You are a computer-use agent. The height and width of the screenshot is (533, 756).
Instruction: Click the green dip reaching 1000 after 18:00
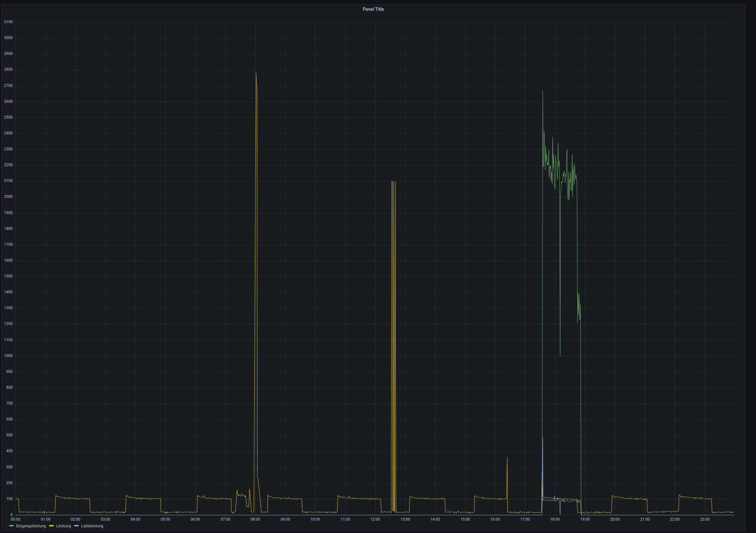[x=560, y=354]
